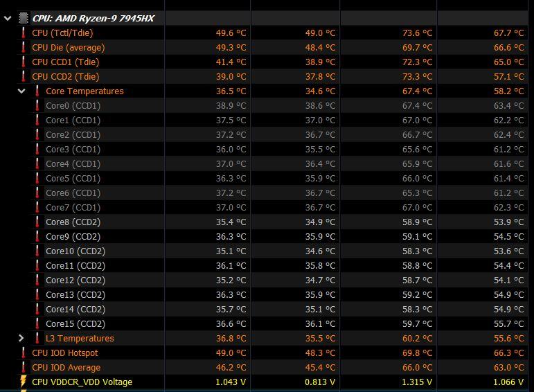Image resolution: width=534 pixels, height=392 pixels.
Task: Select the Core0 (CCD1) label
Action: pyautogui.click(x=73, y=105)
